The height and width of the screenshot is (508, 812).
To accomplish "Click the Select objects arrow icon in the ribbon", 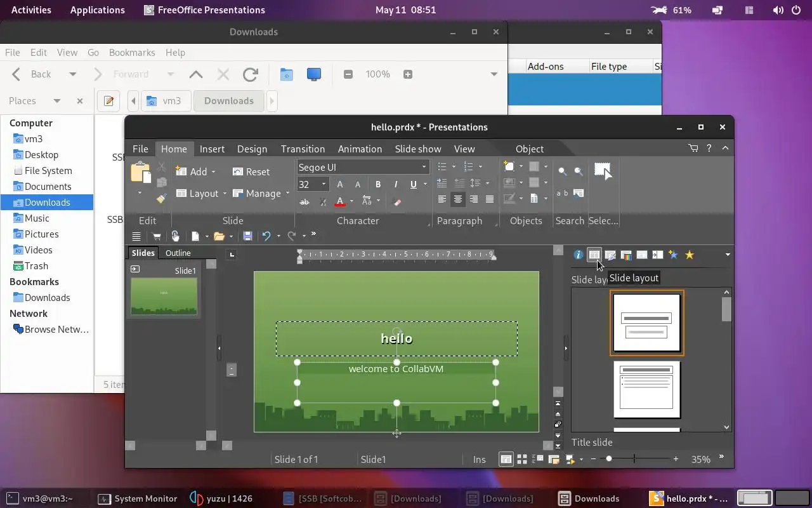I will (603, 171).
